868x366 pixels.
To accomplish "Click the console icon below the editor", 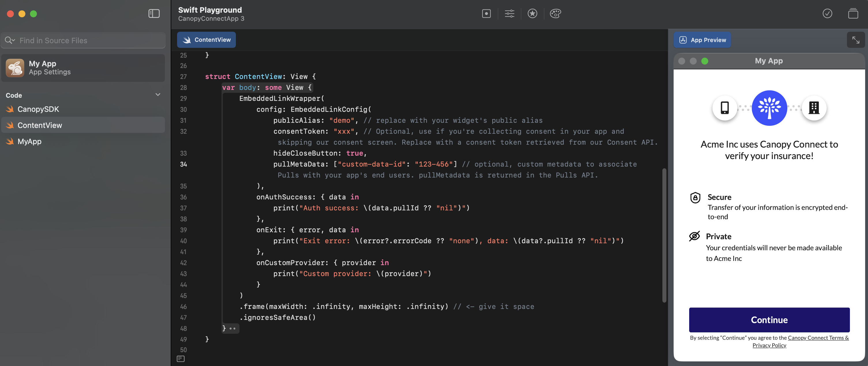I will click(x=181, y=359).
